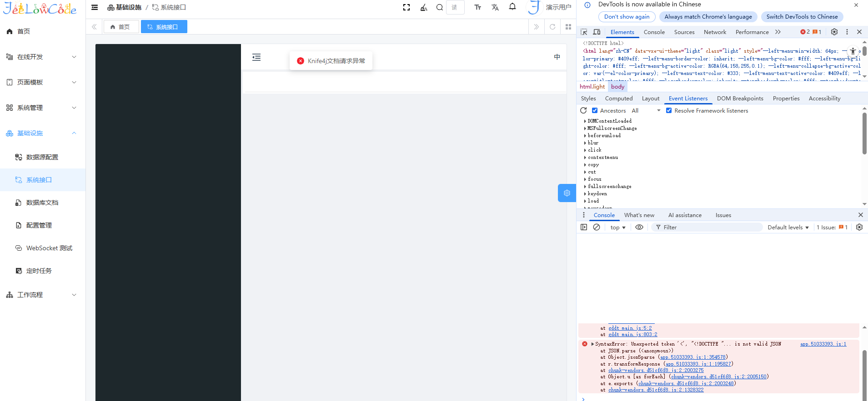Click the Switch DevTools to Chinese button
868x401 pixels.
(802, 17)
